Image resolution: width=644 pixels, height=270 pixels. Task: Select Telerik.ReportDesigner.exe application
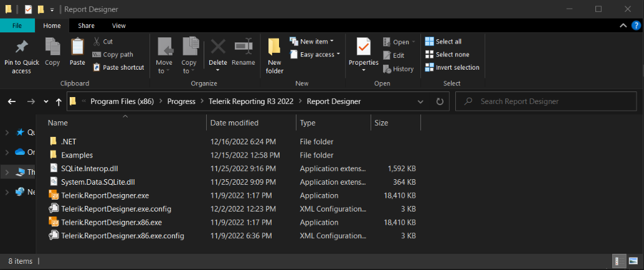232,195
